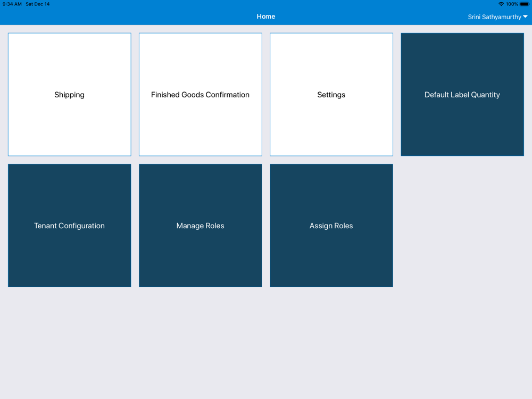Open the Settings tile

331,94
